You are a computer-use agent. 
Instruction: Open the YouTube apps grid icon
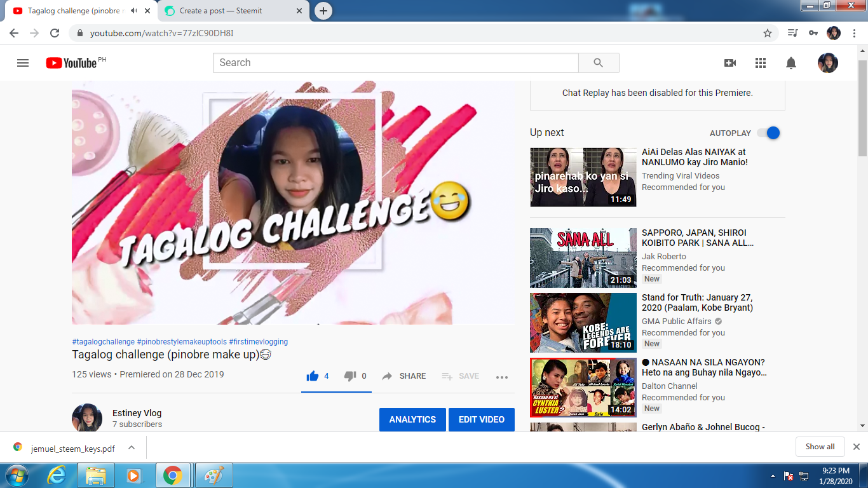pyautogui.click(x=760, y=62)
